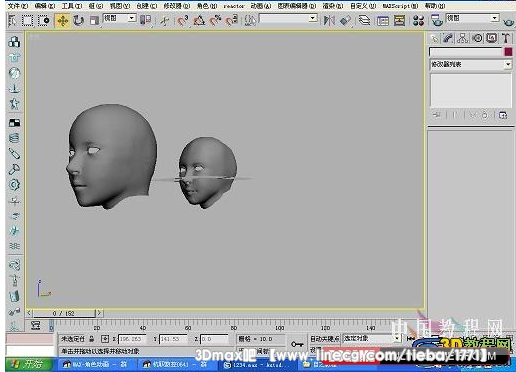Open the reference coordinate system dropdown

(120, 18)
